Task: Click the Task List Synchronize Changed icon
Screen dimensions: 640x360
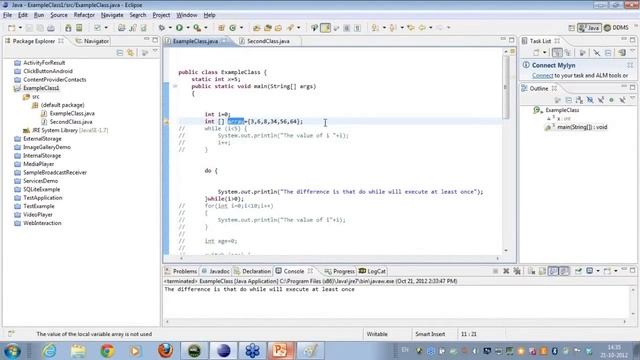Action: point(622,53)
